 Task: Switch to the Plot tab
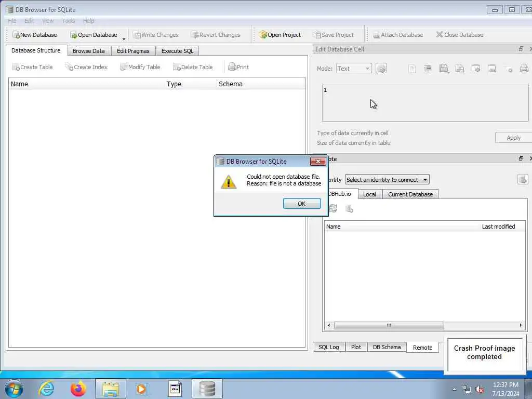coord(356,347)
